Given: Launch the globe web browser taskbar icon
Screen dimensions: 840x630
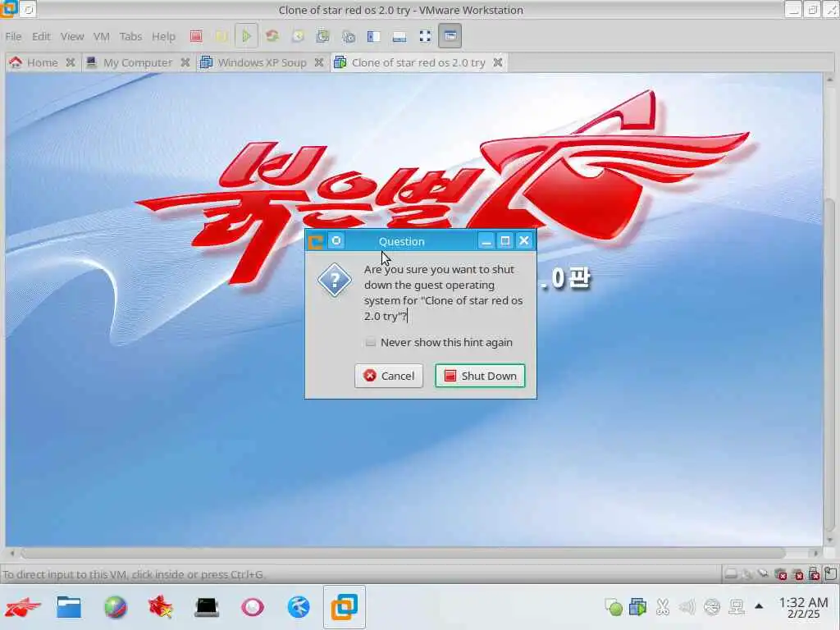Looking at the screenshot, I should [x=115, y=608].
